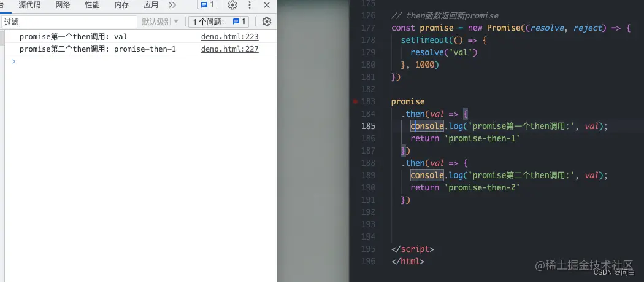The width and height of the screenshot is (644, 282).
Task: Focus the 过滤 filter input field
Action: click(69, 22)
